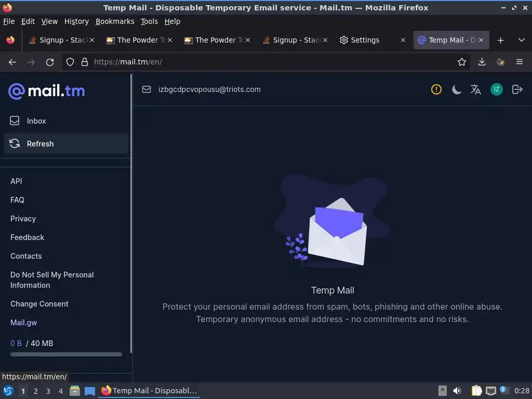Open the Edit menu
532x399 pixels.
click(x=28, y=21)
